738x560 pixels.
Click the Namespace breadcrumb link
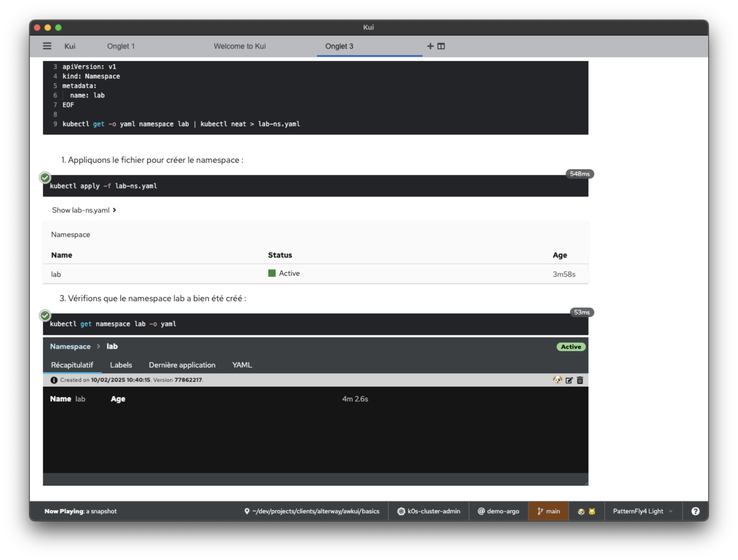tap(70, 346)
